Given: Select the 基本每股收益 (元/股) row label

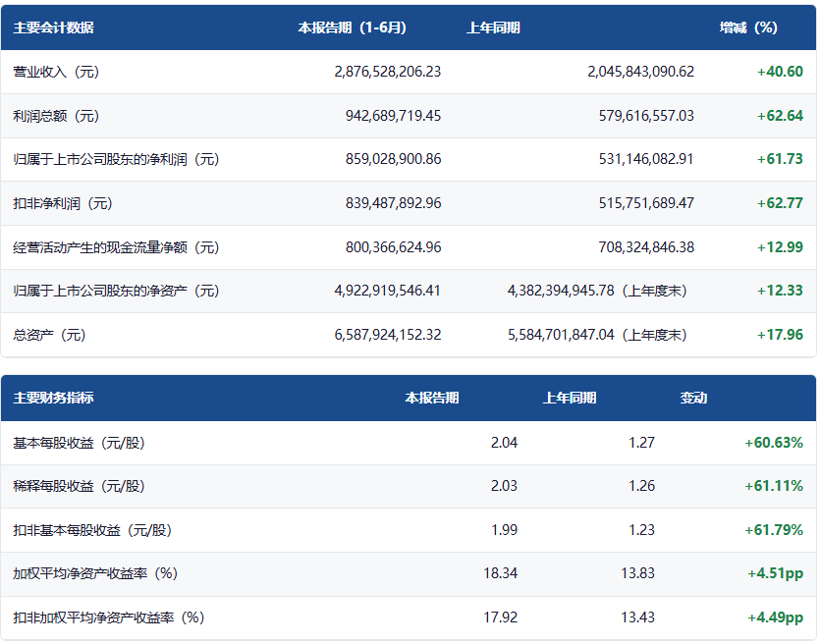Looking at the screenshot, I should (79, 443).
